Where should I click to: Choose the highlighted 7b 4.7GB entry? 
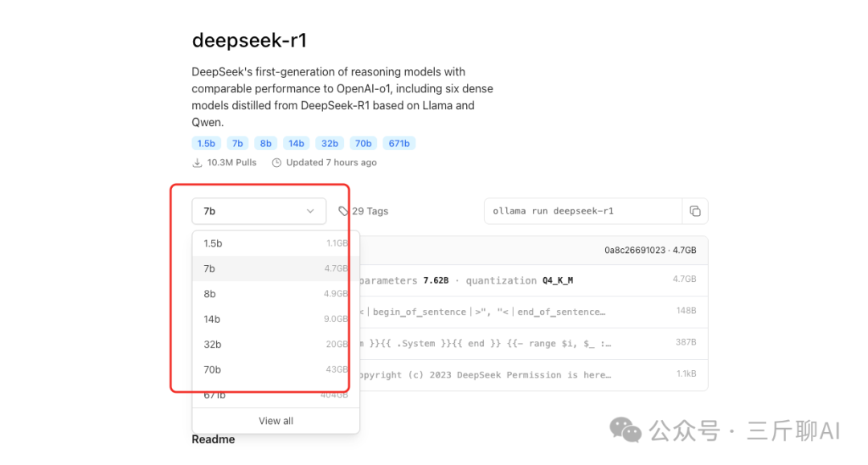(x=276, y=269)
